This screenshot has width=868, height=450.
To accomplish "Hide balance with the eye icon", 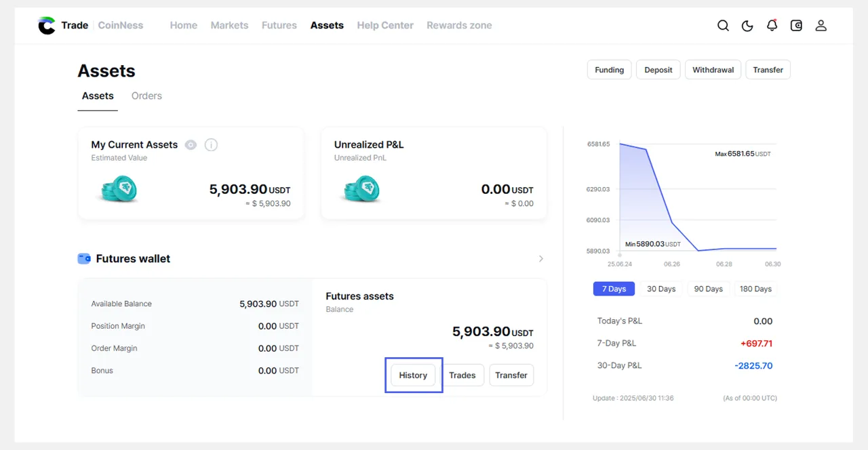I will [191, 145].
